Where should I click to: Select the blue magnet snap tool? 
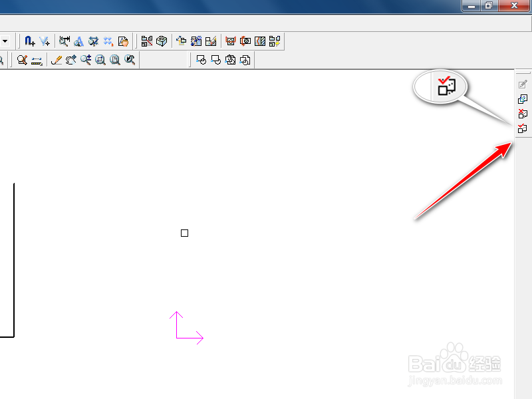coord(29,41)
